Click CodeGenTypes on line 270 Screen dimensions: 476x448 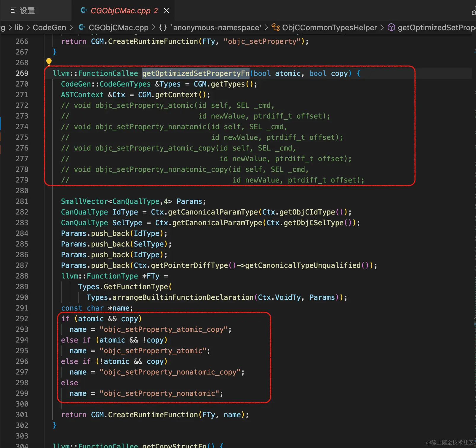click(125, 84)
